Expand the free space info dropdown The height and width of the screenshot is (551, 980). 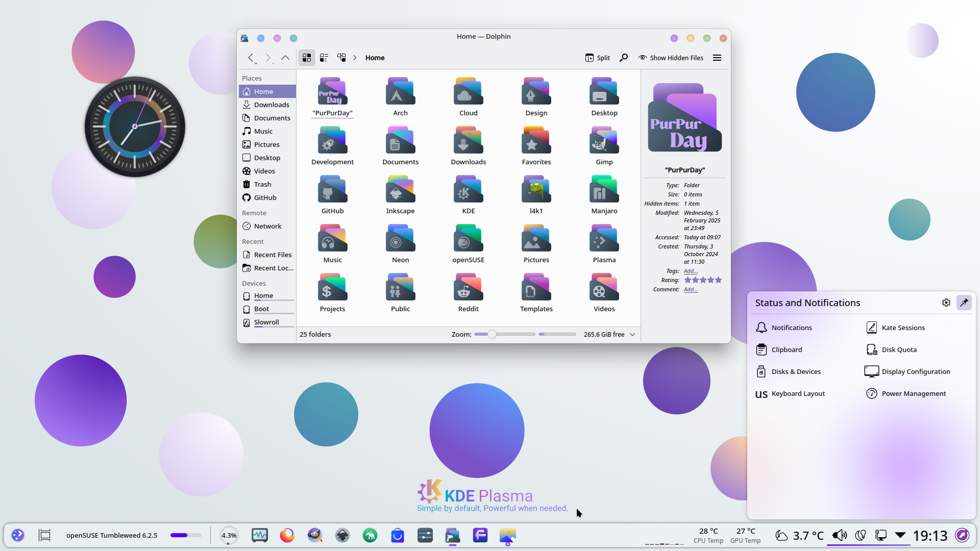(x=632, y=335)
